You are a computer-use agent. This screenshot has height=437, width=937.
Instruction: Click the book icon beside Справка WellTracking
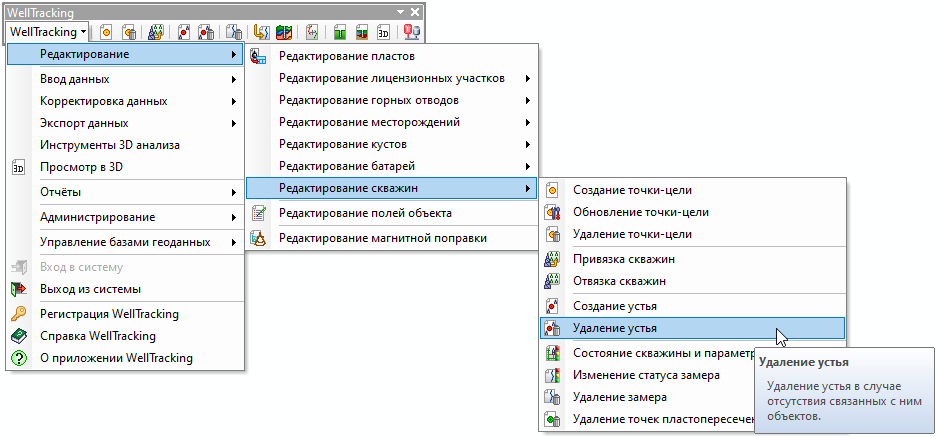pos(18,335)
